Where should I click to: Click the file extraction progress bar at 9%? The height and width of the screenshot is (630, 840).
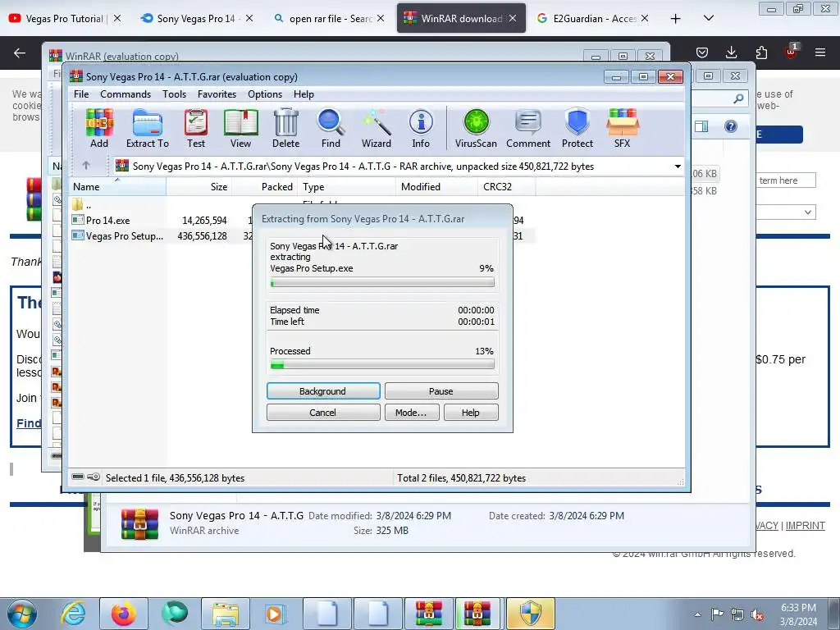[382, 282]
